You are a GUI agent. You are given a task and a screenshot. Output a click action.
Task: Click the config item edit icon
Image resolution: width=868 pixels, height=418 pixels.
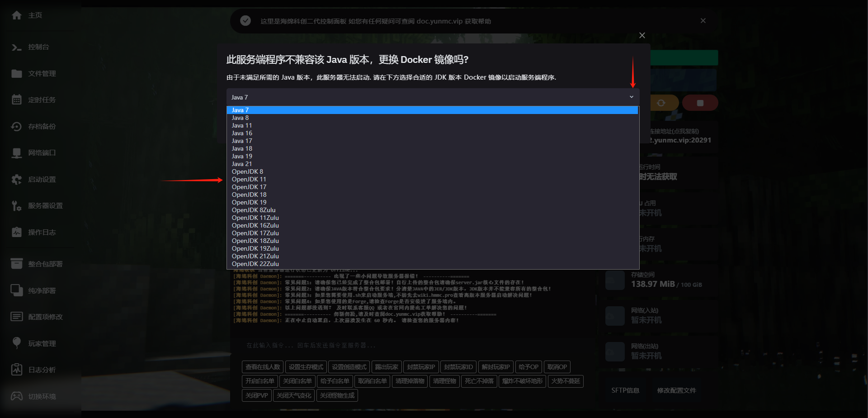pos(17,317)
